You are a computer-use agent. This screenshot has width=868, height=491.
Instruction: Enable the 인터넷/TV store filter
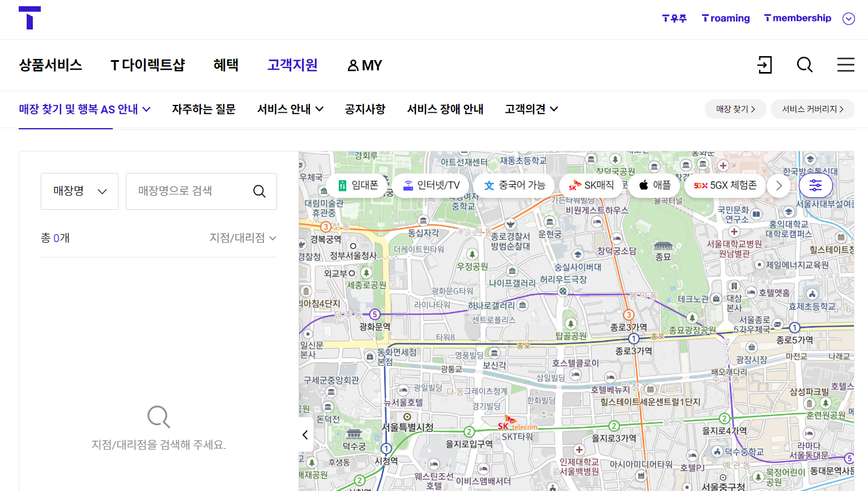click(430, 185)
